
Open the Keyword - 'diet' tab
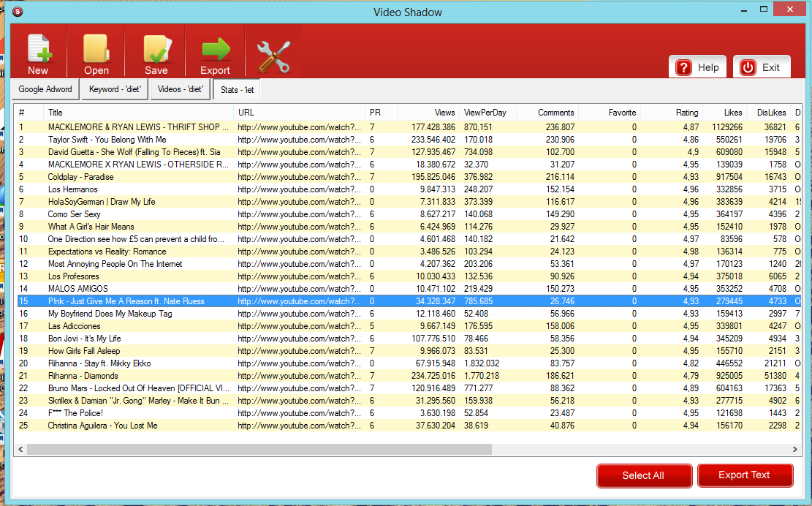115,89
